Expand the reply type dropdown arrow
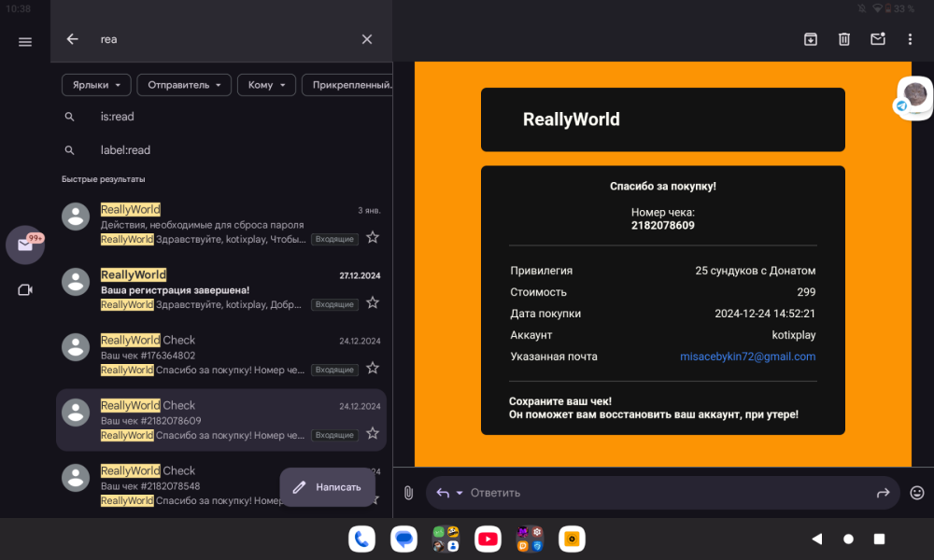This screenshot has height=560, width=934. 460,493
